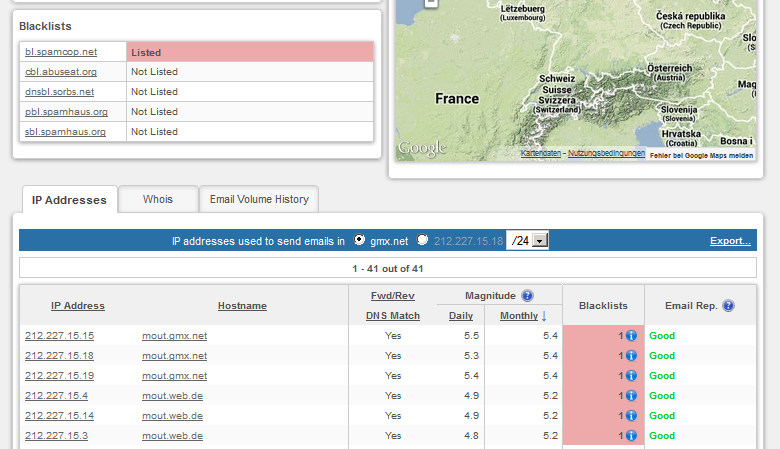Image resolution: width=780 pixels, height=449 pixels.
Task: Open bl.spamcop.net blacklist link
Action: (61, 52)
